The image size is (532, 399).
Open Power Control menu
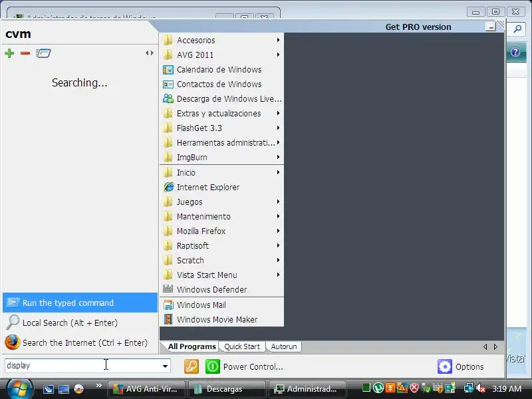point(253,367)
